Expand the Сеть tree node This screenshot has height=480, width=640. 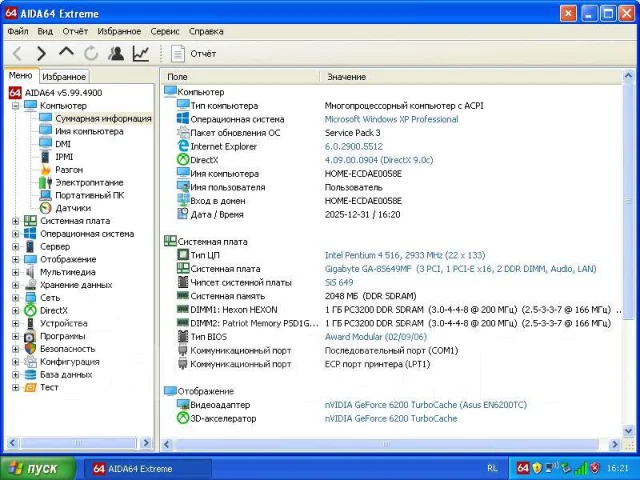[x=16, y=298]
